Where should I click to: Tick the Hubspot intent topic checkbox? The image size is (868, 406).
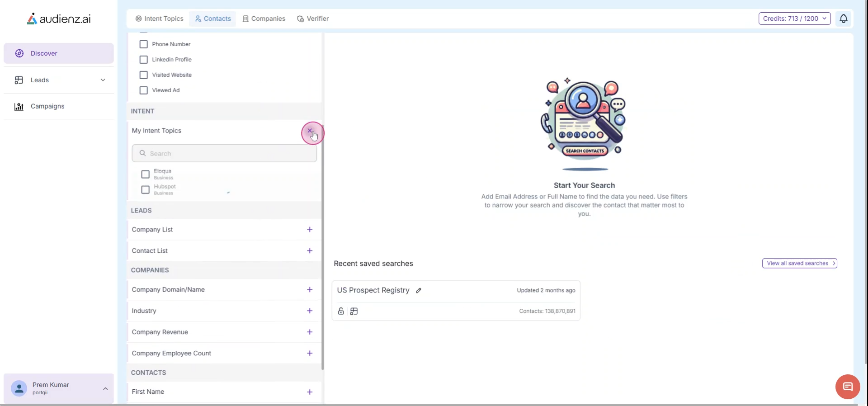coord(145,190)
